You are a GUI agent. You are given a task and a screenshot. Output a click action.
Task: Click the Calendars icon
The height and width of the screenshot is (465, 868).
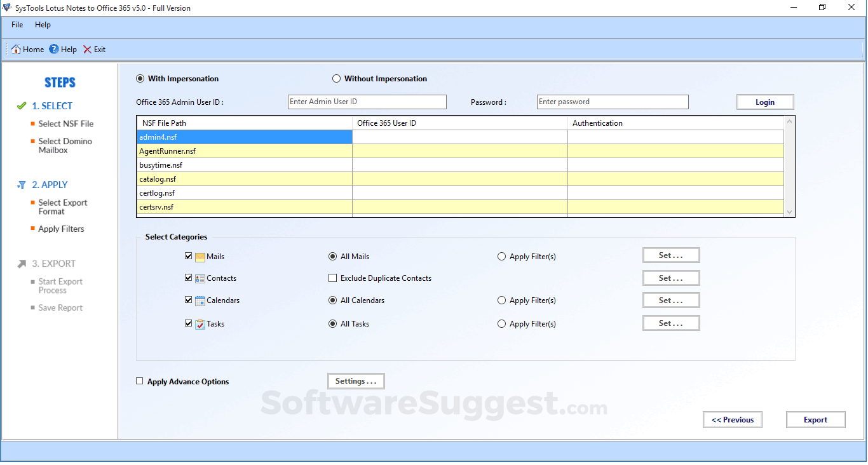[200, 300]
